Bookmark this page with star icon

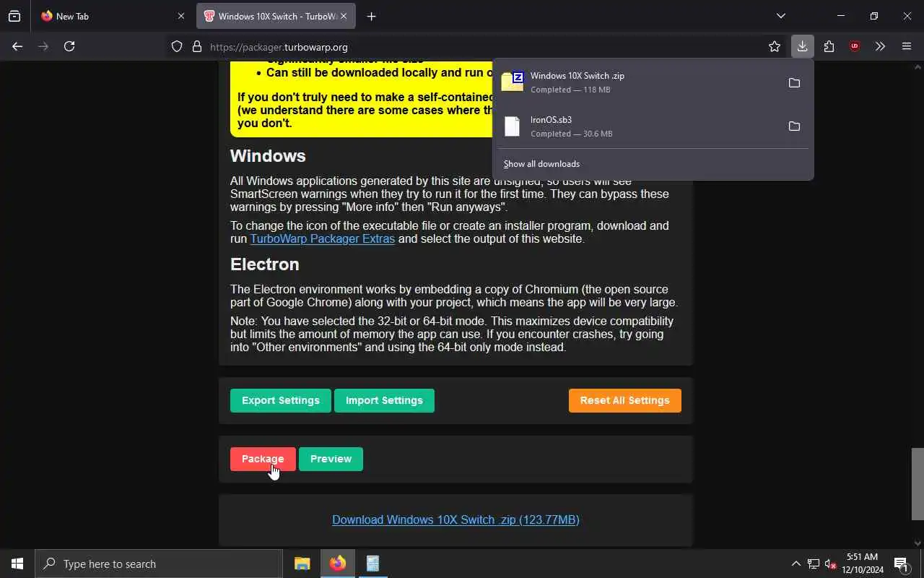(775, 46)
